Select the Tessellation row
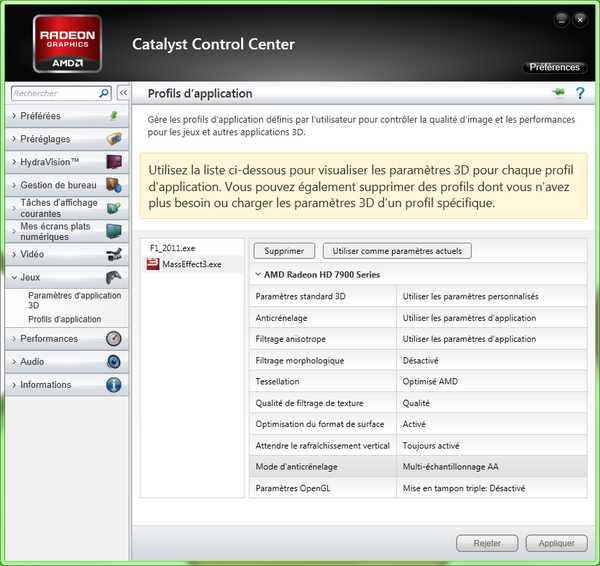 (418, 381)
